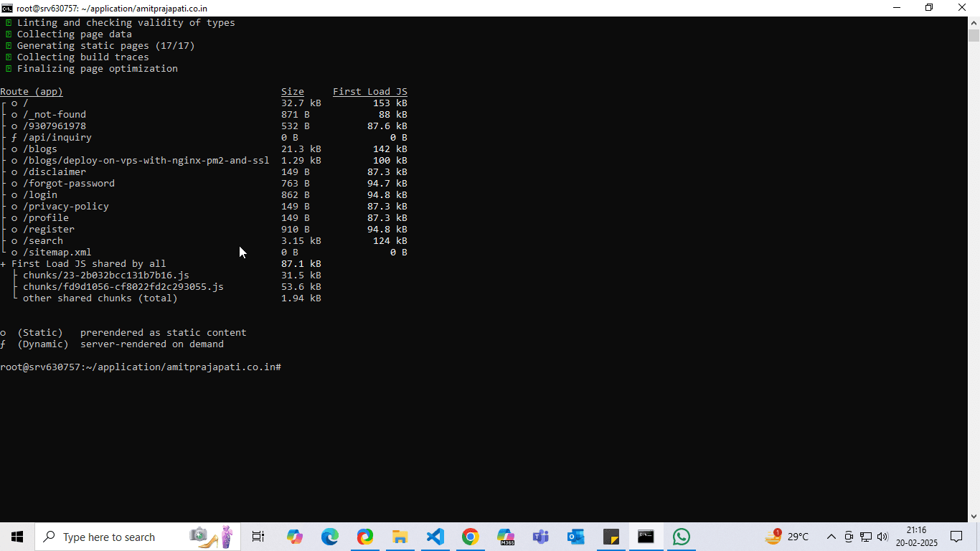Open the volume control slider
This screenshot has height=551, width=980.
point(883,537)
